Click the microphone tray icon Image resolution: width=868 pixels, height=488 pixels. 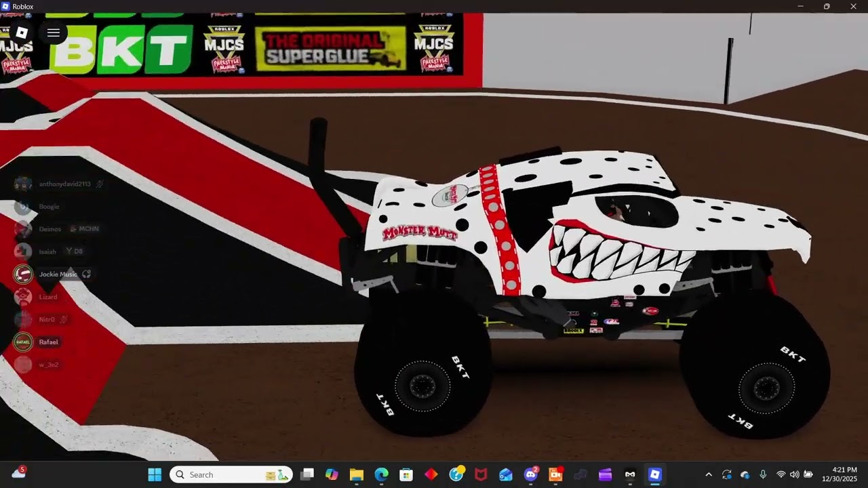click(x=763, y=474)
